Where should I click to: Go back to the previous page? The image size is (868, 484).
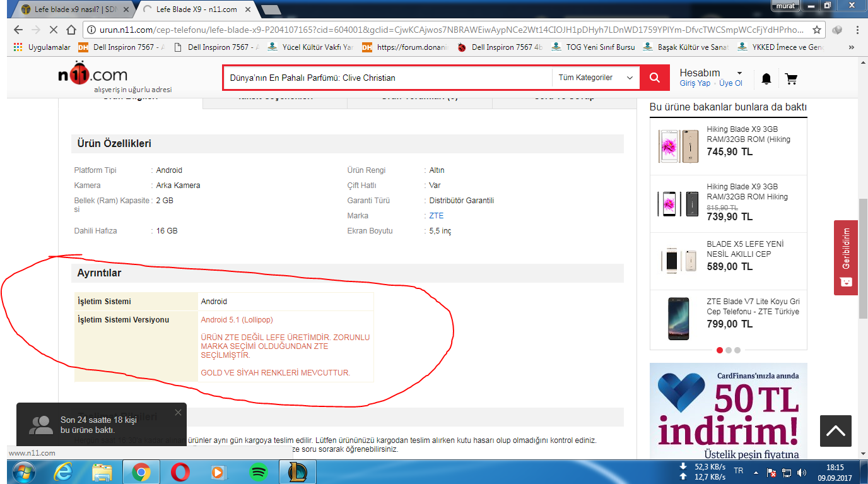18,30
